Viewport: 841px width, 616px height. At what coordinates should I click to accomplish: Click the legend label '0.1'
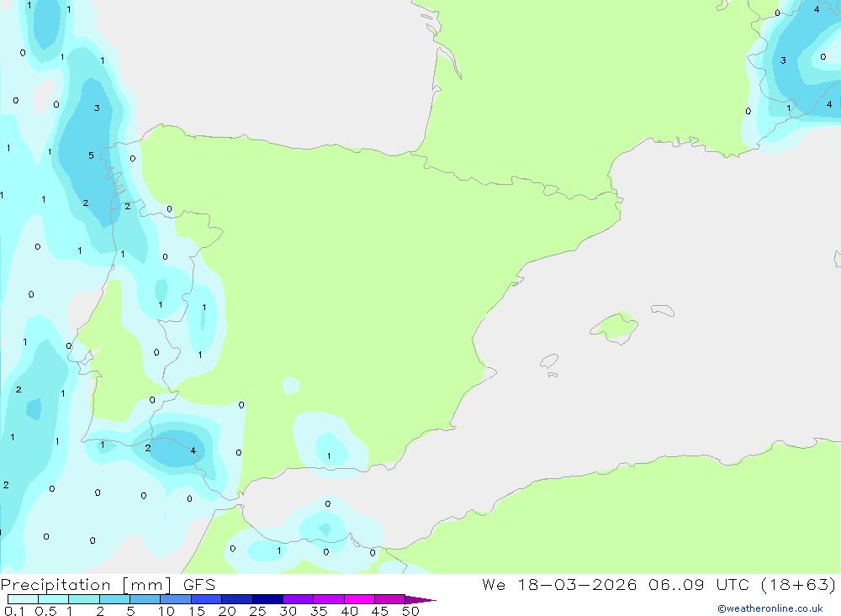[14, 611]
